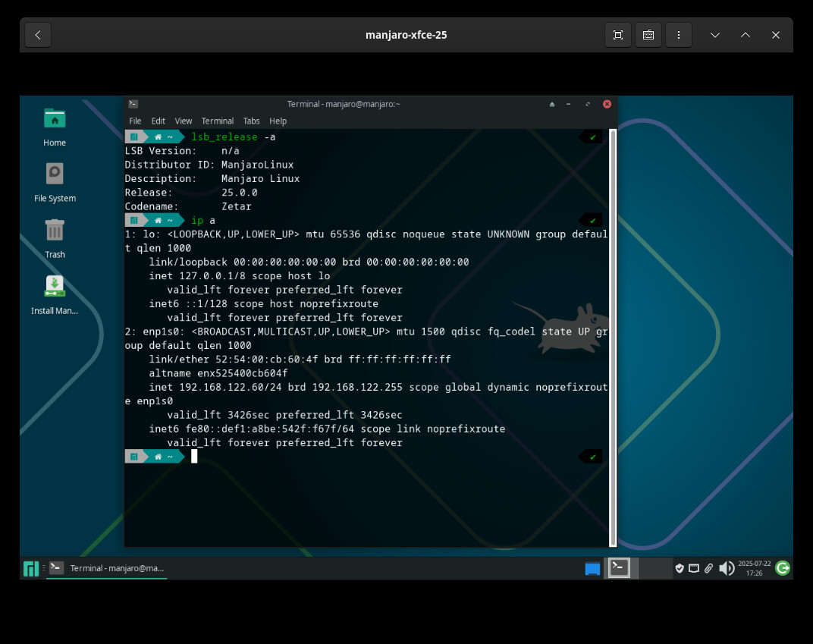813x644 pixels.
Task: Expand the up chevron control in the header bar
Action: pos(745,34)
